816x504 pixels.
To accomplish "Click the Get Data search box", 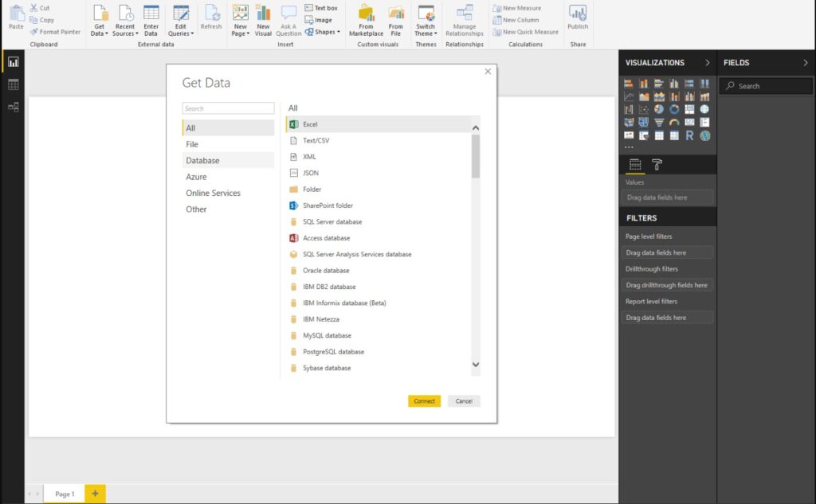I will [x=228, y=108].
